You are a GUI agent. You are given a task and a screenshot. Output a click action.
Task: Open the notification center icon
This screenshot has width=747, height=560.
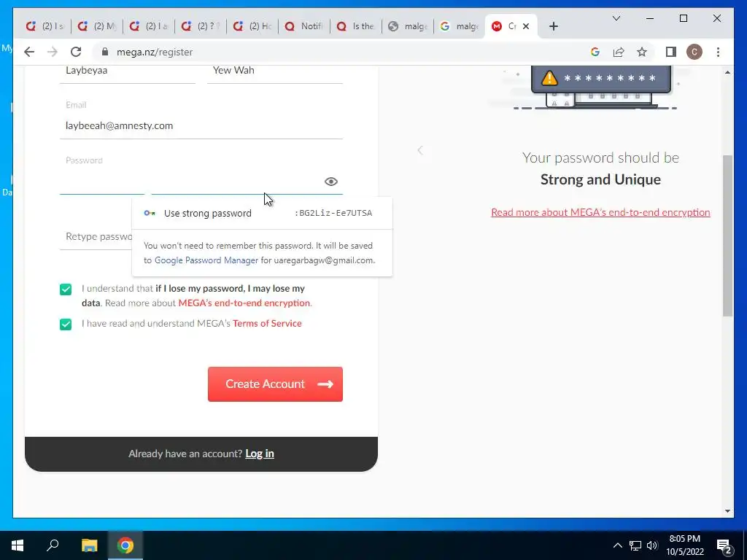(x=724, y=546)
